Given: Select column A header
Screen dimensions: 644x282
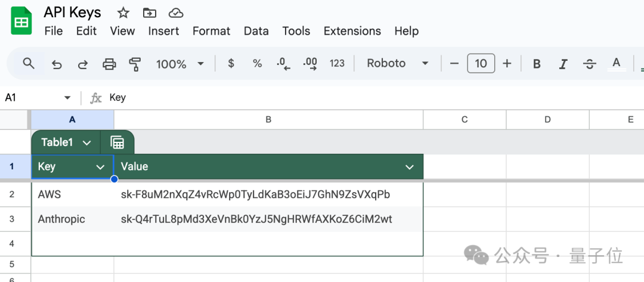Looking at the screenshot, I should [x=72, y=119].
